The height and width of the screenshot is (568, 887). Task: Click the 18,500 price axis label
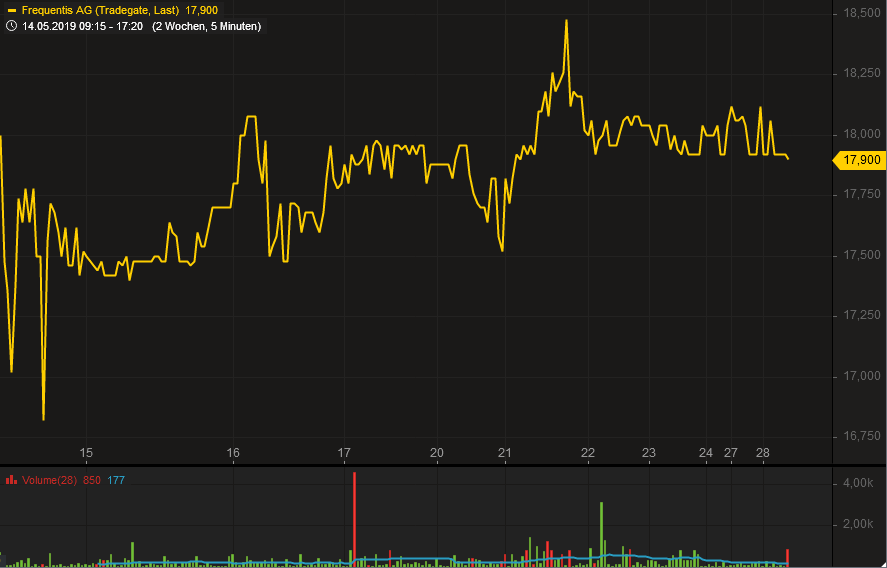coord(862,13)
